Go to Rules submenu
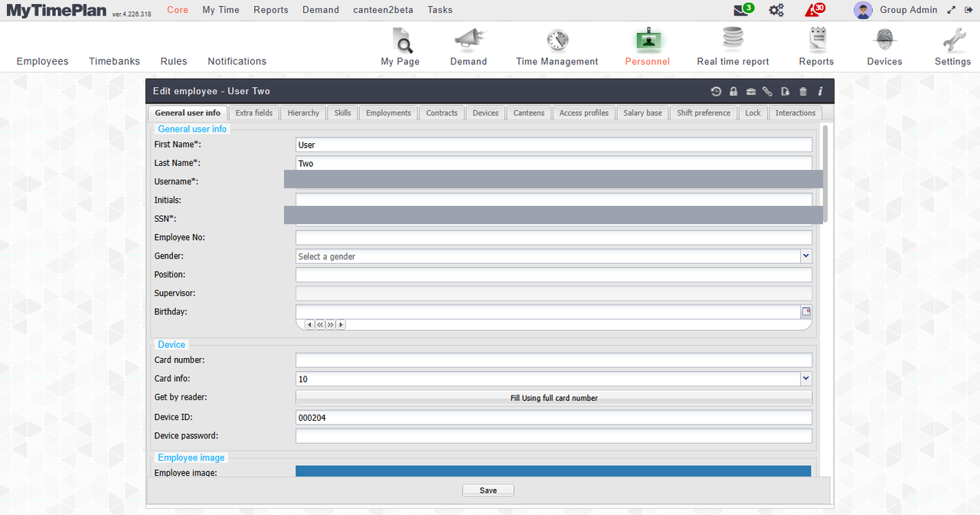980x515 pixels. (x=174, y=61)
